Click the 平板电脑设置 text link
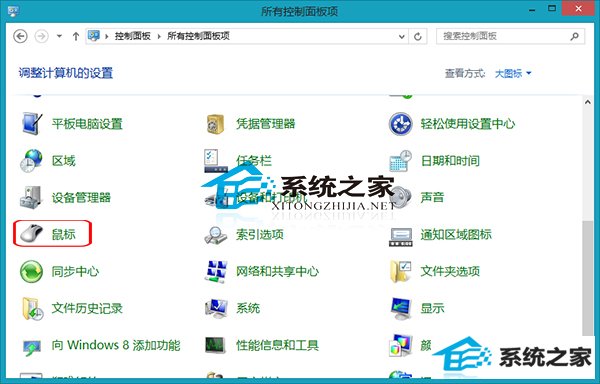This screenshot has width=600, height=384. tap(87, 124)
